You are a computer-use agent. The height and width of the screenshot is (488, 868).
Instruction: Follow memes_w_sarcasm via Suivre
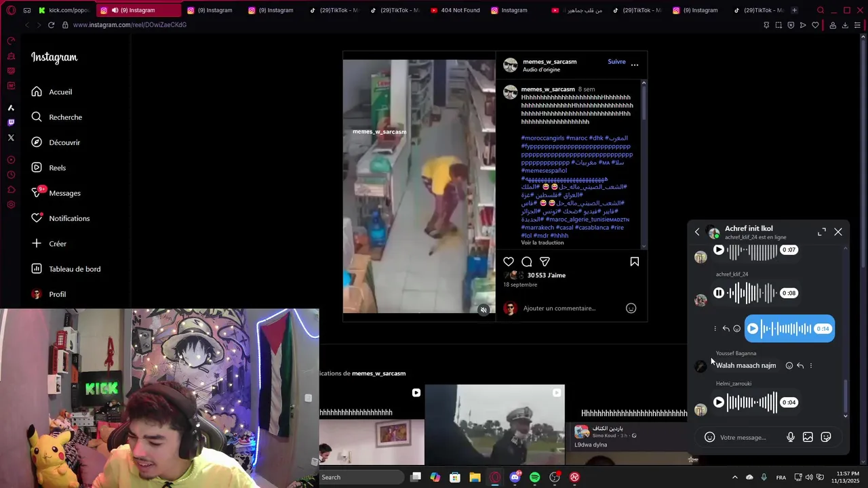[x=617, y=62]
